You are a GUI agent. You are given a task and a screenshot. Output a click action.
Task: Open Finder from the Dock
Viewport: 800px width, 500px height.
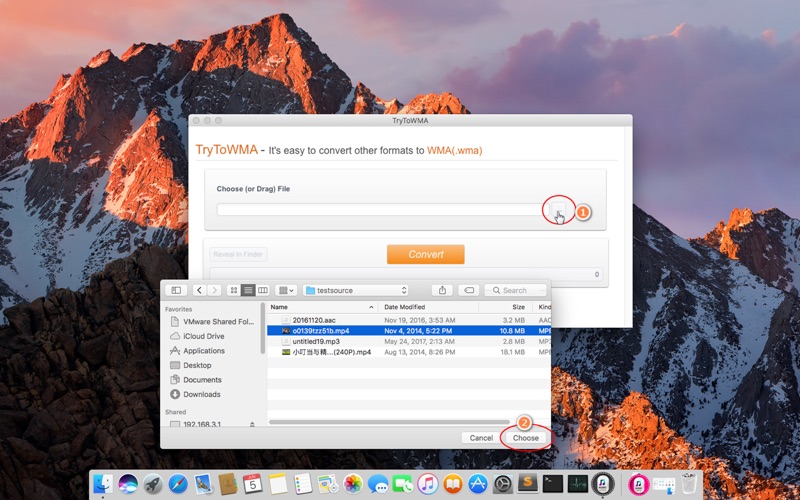point(103,484)
